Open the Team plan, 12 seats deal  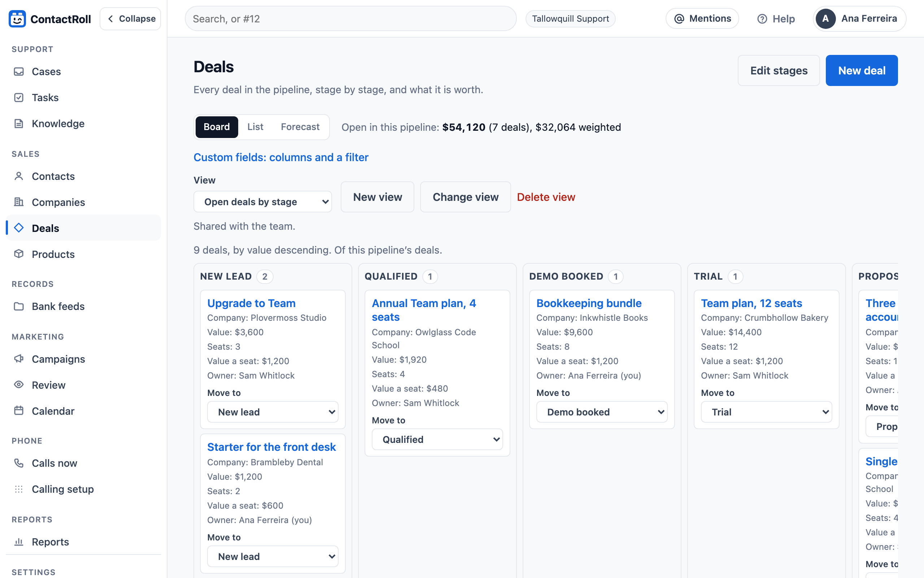coord(751,303)
